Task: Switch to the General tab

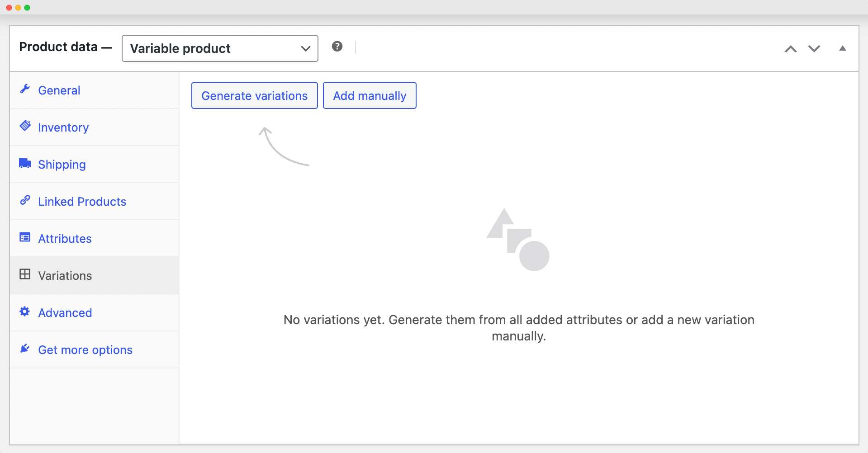Action: pyautogui.click(x=59, y=90)
